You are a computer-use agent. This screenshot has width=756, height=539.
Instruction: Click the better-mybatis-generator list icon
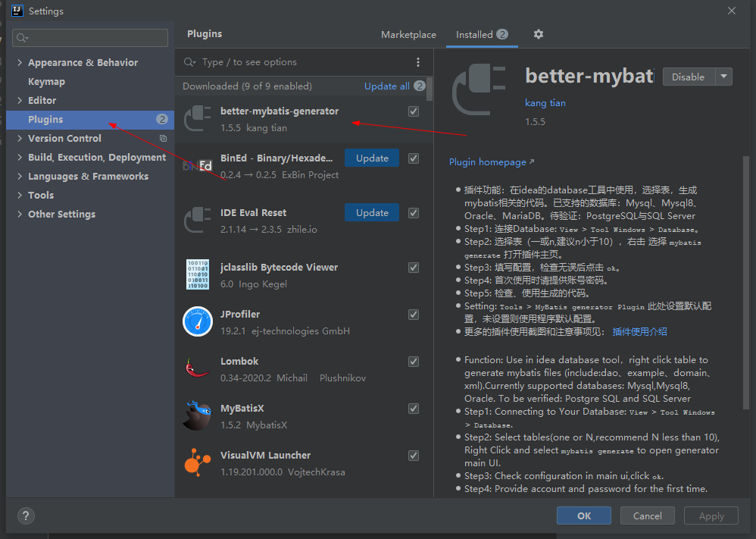click(198, 119)
